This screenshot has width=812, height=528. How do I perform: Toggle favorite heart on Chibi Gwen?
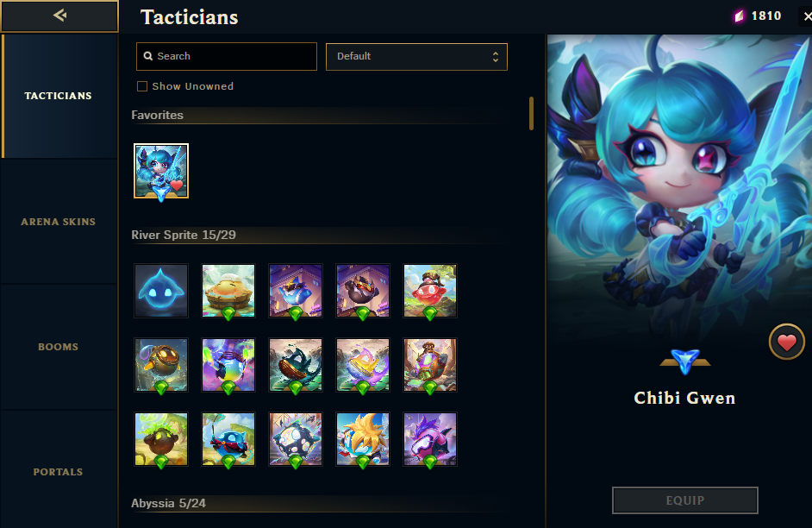point(787,342)
